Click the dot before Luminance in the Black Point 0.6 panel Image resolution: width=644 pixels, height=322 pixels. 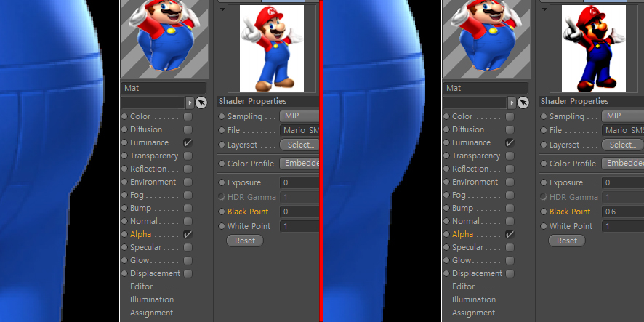(446, 142)
